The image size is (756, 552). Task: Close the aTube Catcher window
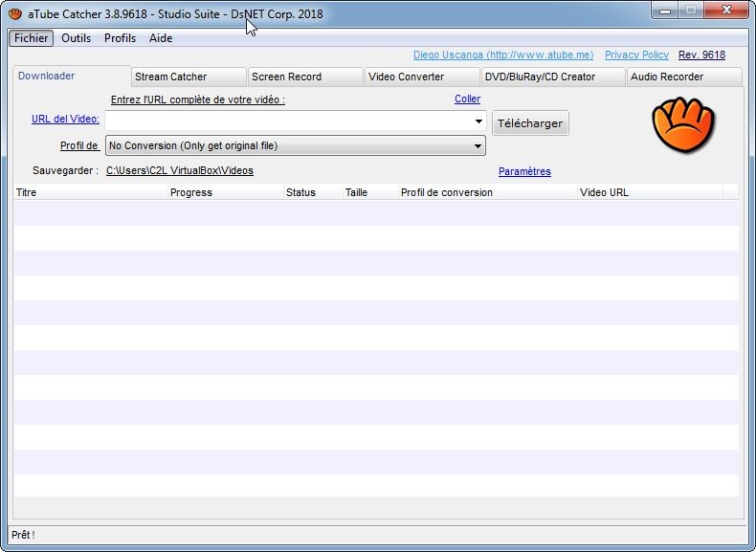(x=726, y=11)
